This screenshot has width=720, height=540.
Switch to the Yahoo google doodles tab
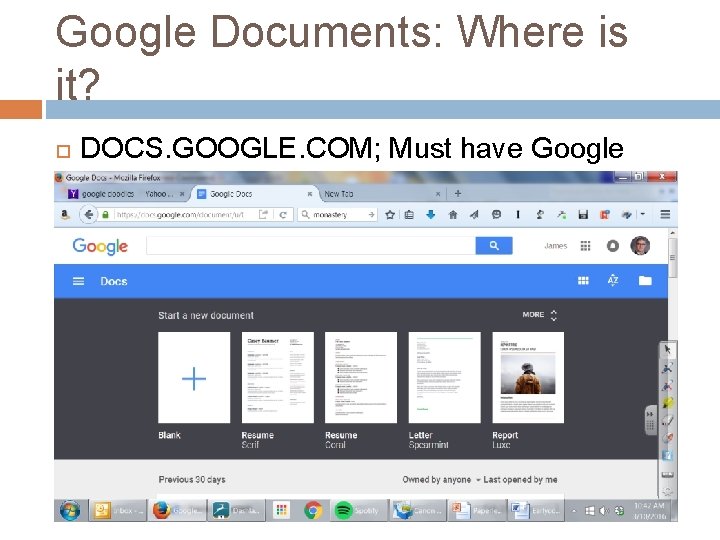pos(126,194)
